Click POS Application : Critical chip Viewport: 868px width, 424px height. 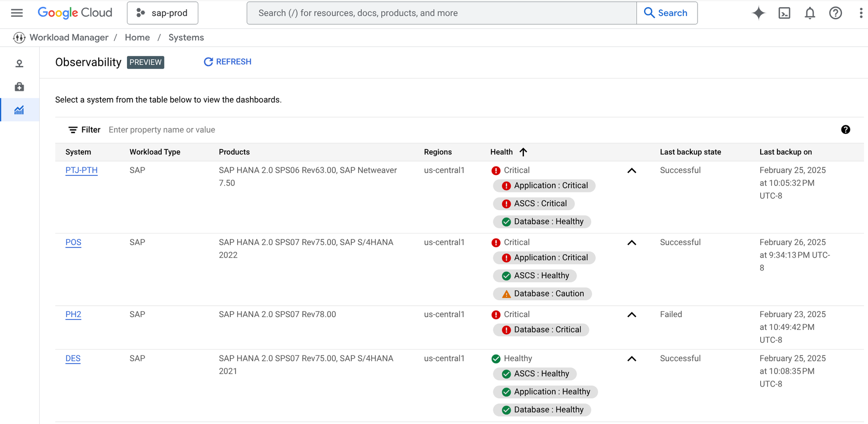[544, 258]
